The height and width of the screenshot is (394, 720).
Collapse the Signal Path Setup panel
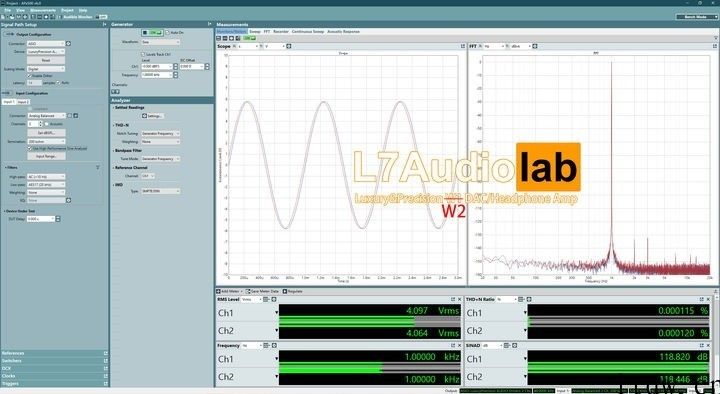click(x=105, y=24)
